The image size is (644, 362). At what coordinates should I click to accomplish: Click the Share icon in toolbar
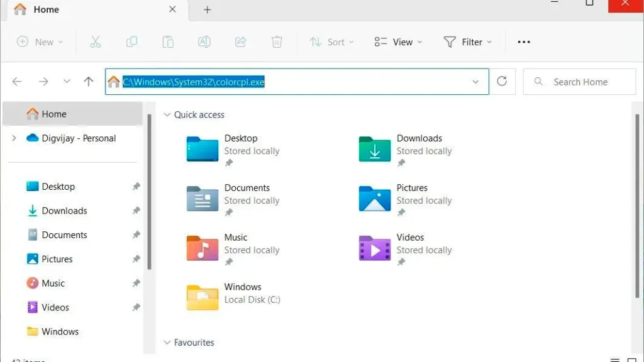240,42
